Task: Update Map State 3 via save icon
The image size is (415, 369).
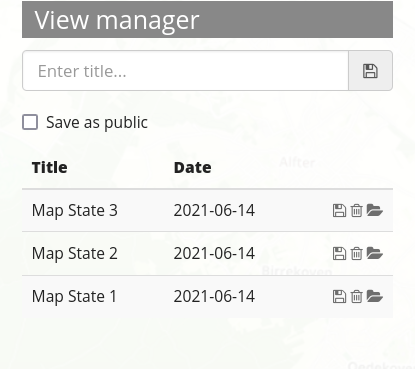Action: coord(339,211)
